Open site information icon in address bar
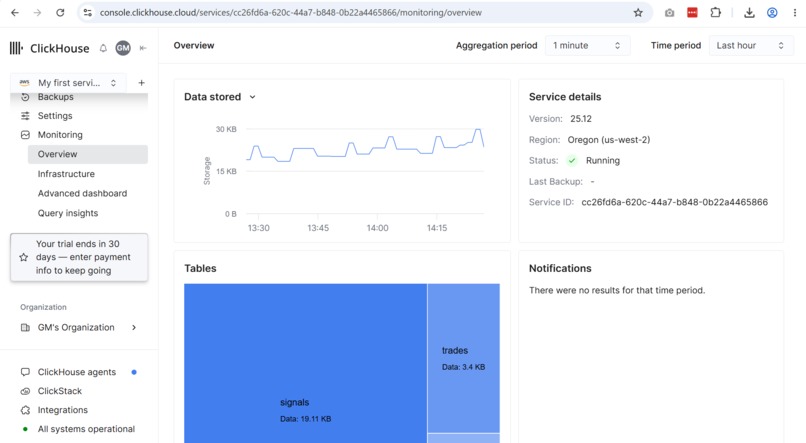This screenshot has width=806, height=443. point(87,13)
